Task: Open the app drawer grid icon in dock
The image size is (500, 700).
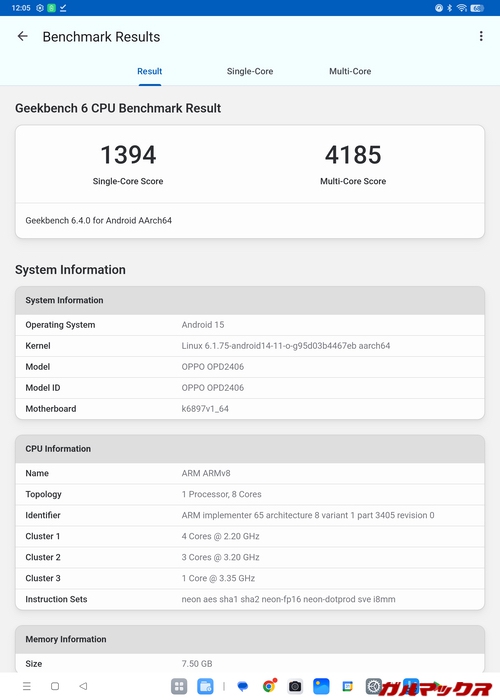Action: 179,686
